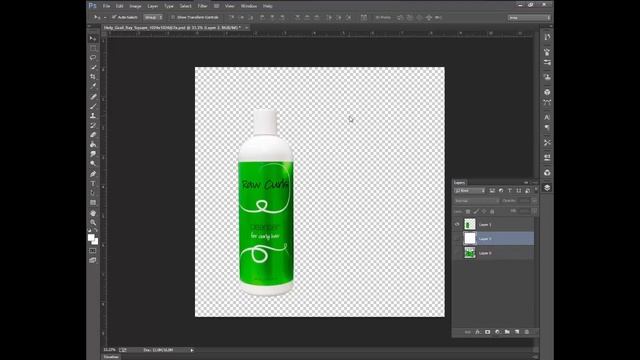Open the Window menu

tap(249, 6)
